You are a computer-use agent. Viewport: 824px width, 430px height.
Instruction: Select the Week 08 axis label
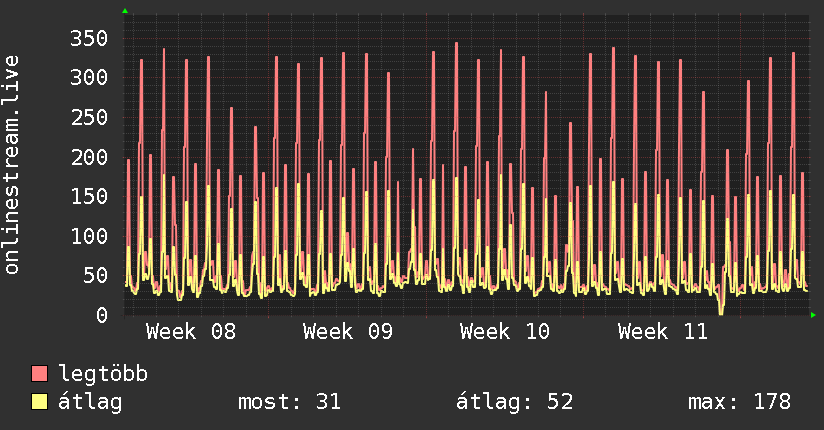pos(191,332)
